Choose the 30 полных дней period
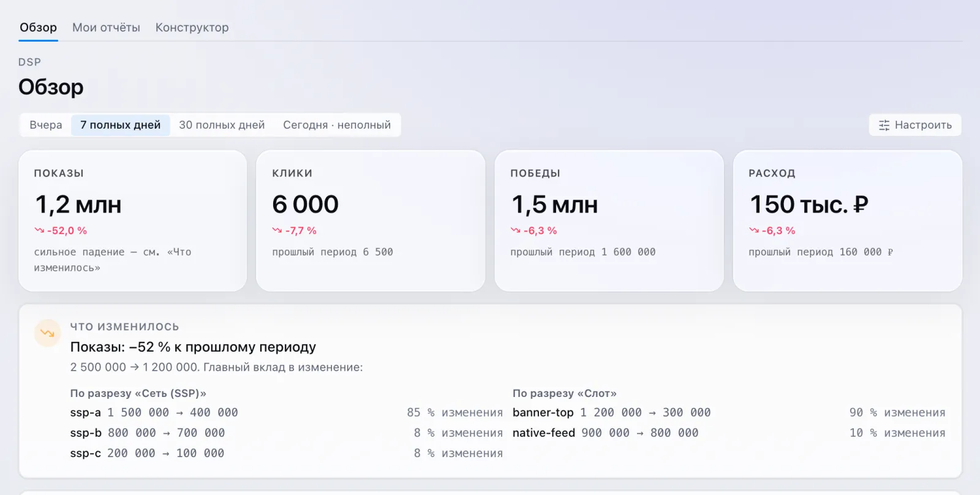 (x=222, y=125)
